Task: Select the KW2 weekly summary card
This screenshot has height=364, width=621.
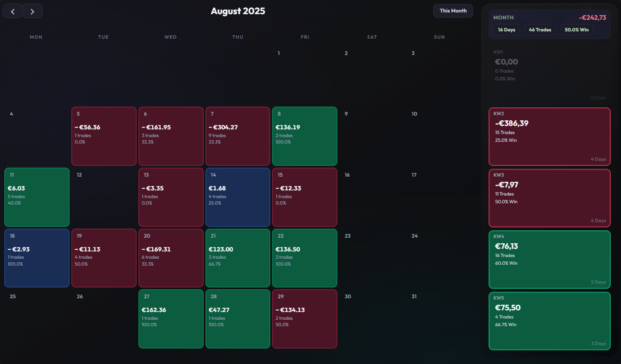Action: click(549, 136)
